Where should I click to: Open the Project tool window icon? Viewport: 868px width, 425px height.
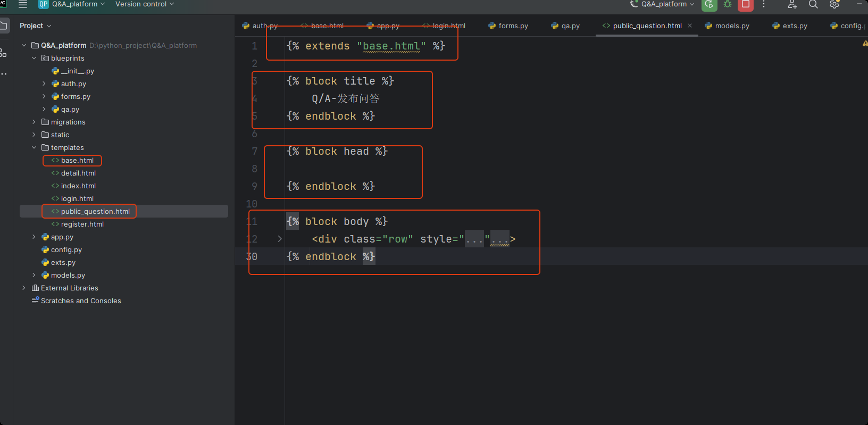click(4, 26)
